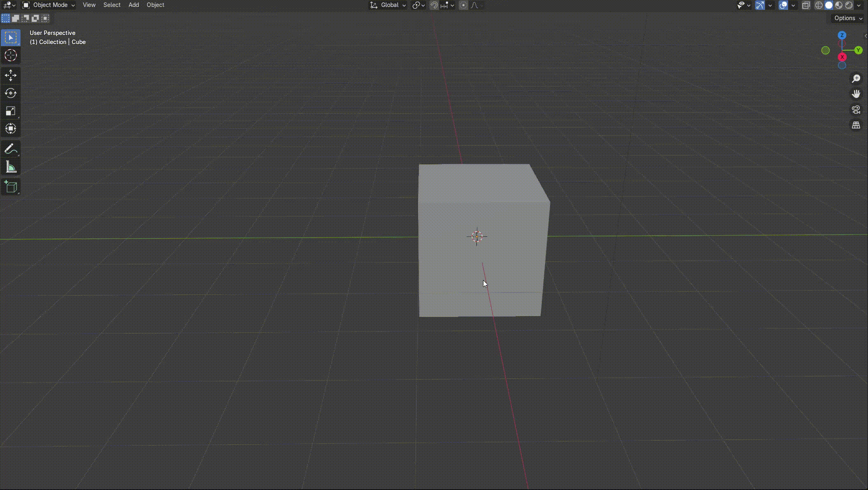868x490 pixels.
Task: Click the blue Z axis gizmo ball
Action: coord(842,35)
